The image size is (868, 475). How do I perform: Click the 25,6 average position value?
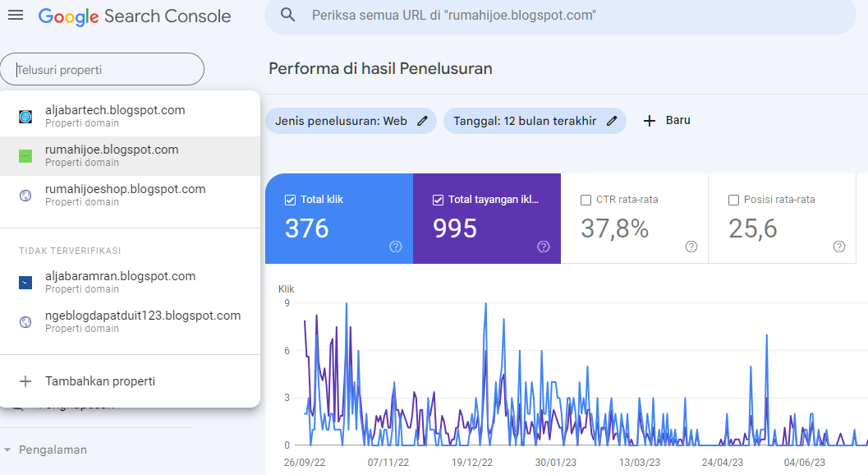753,228
